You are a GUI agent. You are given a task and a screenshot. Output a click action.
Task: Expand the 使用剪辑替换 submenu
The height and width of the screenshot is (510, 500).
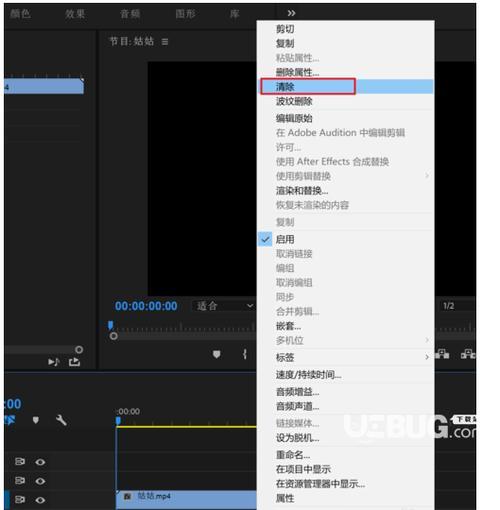click(346, 176)
